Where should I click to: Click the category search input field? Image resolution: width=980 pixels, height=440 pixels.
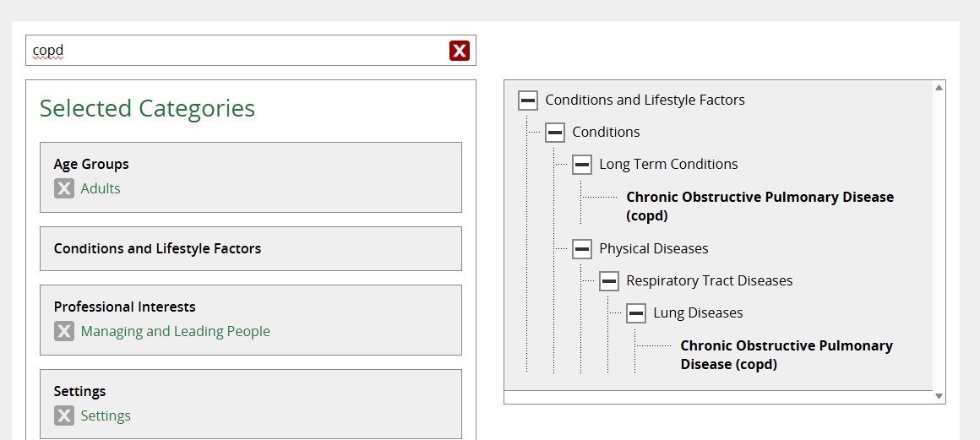(x=237, y=51)
